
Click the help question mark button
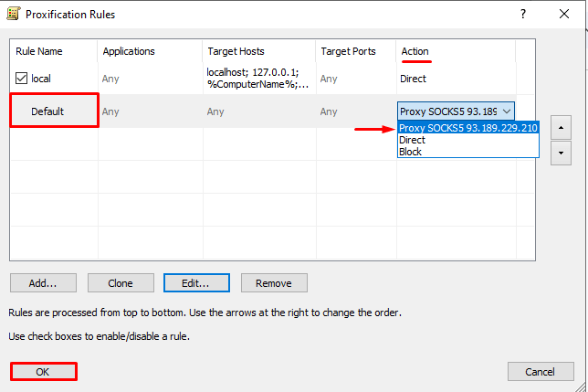click(523, 15)
